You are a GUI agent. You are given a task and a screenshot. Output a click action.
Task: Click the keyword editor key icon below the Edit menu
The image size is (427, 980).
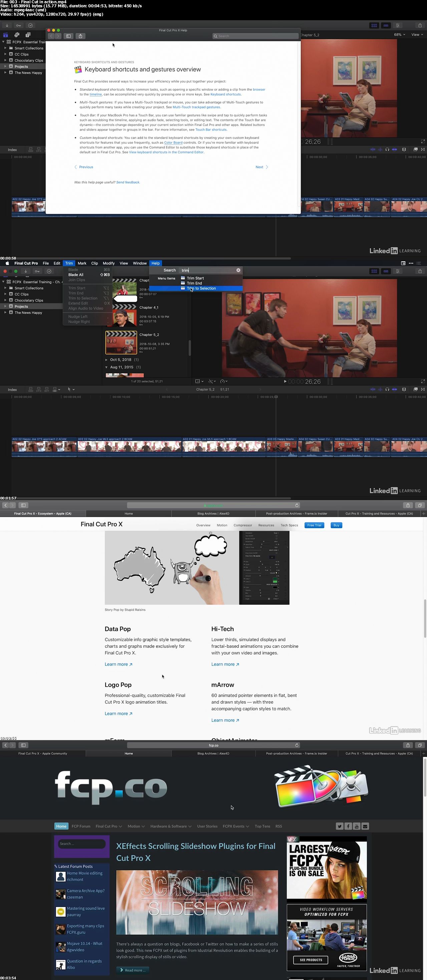[x=37, y=271]
